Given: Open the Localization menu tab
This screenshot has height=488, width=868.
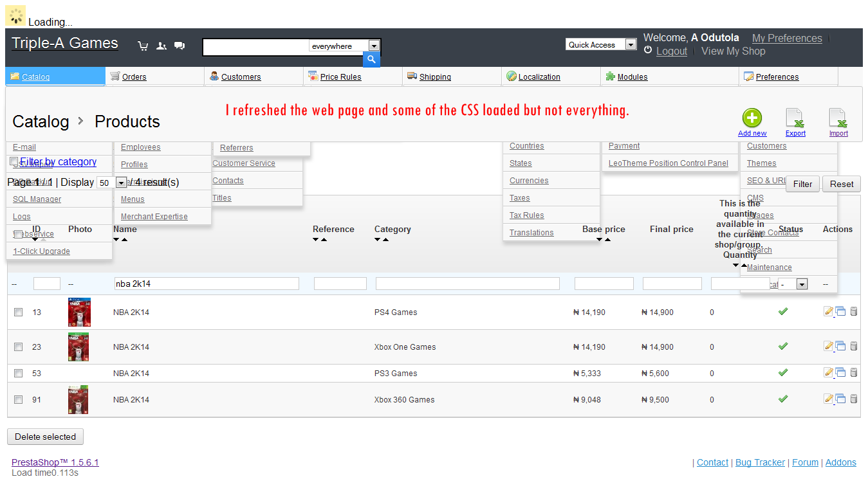Looking at the screenshot, I should 551,77.
